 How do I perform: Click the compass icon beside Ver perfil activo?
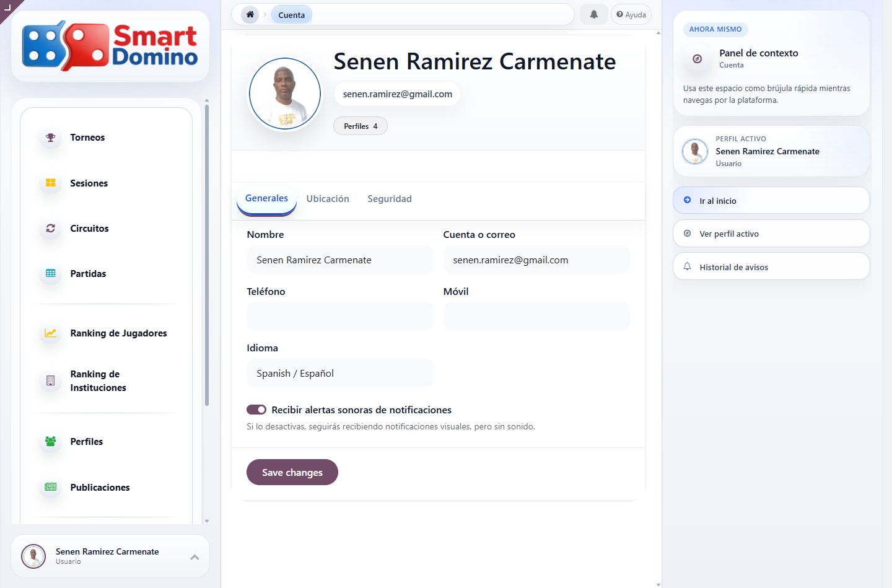coord(688,234)
